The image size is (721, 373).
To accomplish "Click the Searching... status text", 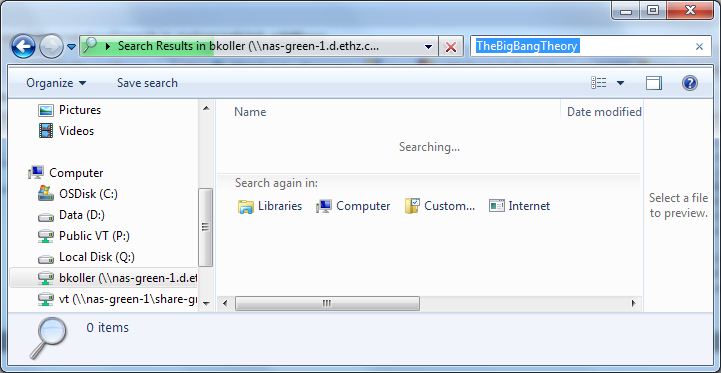I will (429, 147).
